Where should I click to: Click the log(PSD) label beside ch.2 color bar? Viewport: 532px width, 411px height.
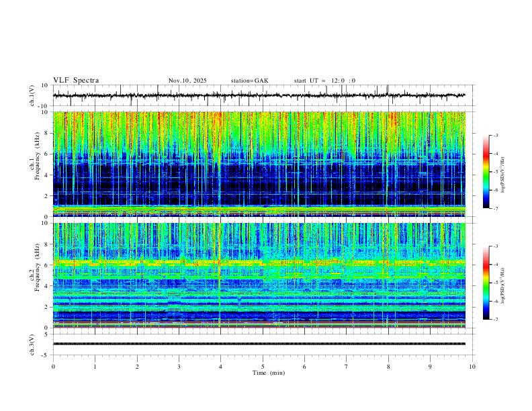click(x=502, y=285)
